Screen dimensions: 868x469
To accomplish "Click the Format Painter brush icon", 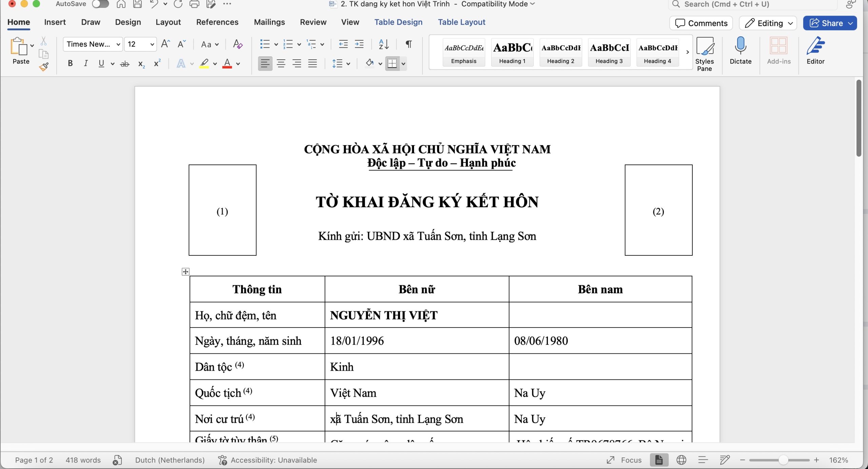I will tap(44, 66).
